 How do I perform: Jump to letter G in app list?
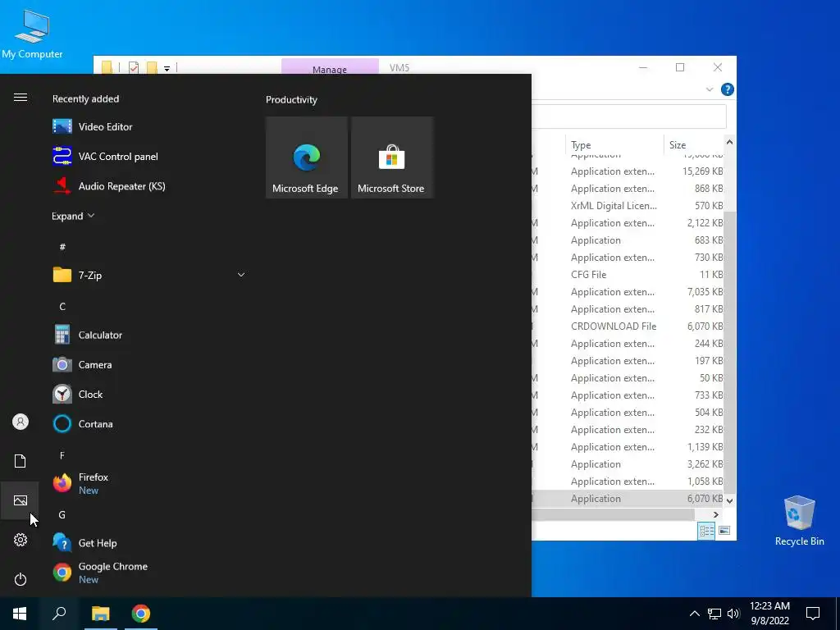click(62, 515)
